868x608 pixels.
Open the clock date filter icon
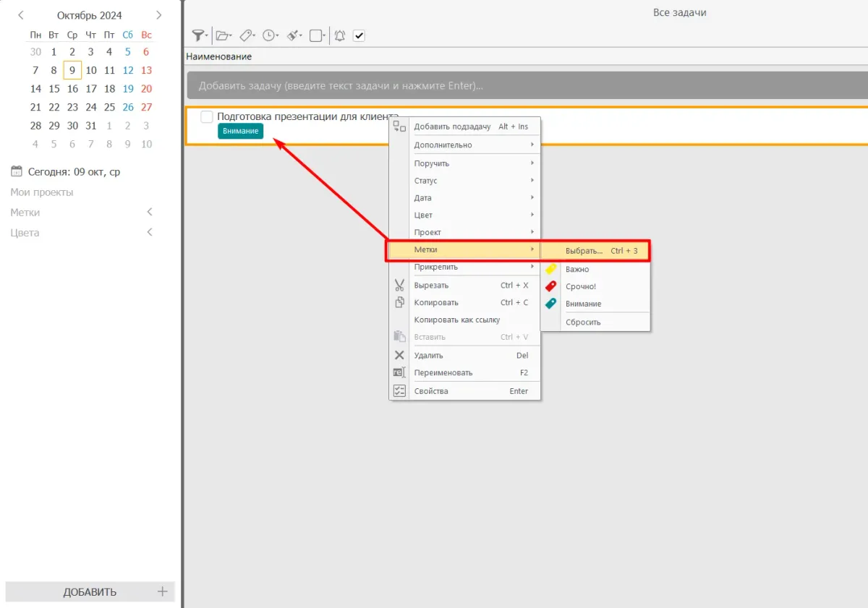pyautogui.click(x=269, y=35)
